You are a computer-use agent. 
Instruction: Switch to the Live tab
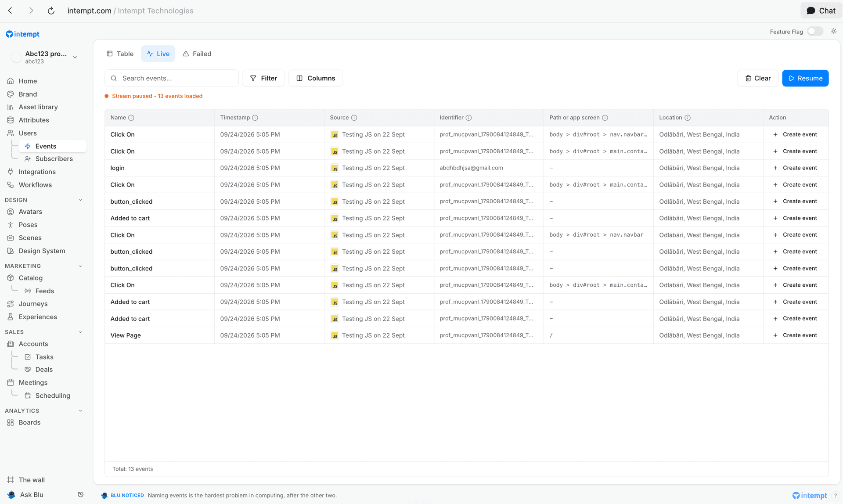[158, 54]
